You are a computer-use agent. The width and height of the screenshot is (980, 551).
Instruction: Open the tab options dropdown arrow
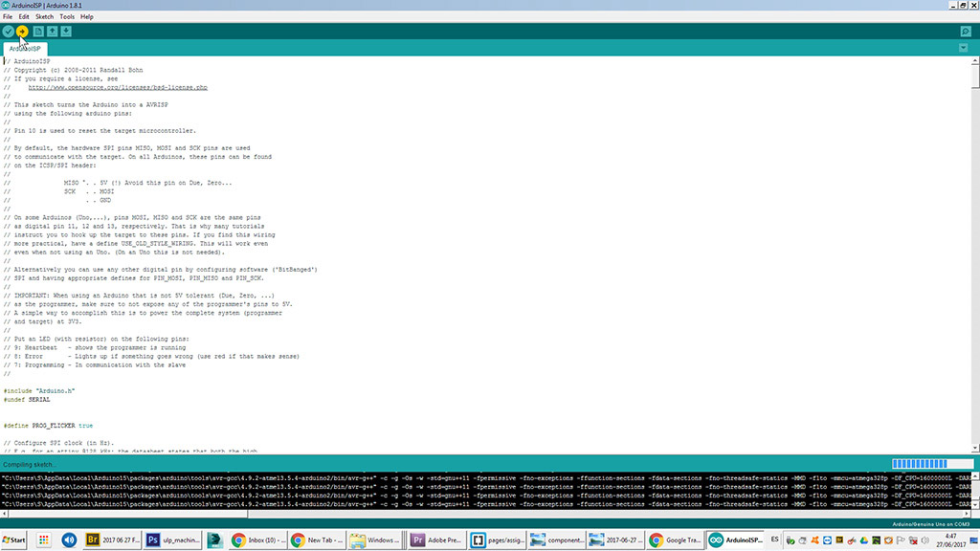pyautogui.click(x=963, y=48)
